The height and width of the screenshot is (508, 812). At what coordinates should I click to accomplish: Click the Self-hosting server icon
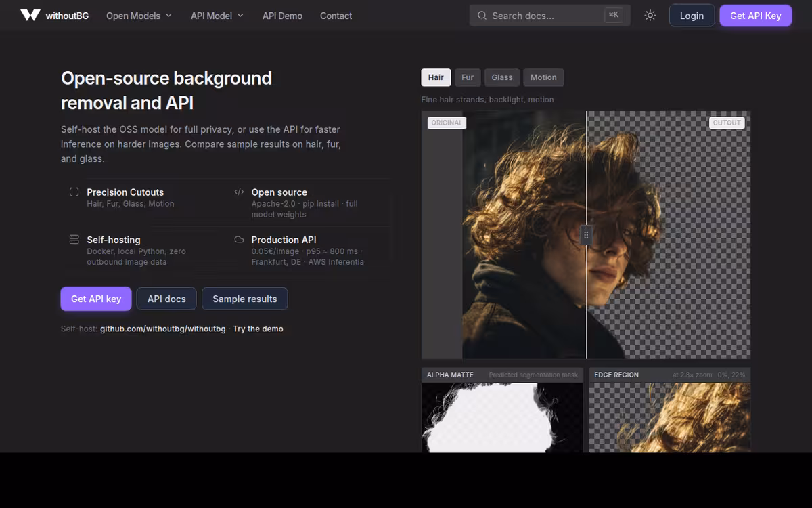(x=74, y=240)
